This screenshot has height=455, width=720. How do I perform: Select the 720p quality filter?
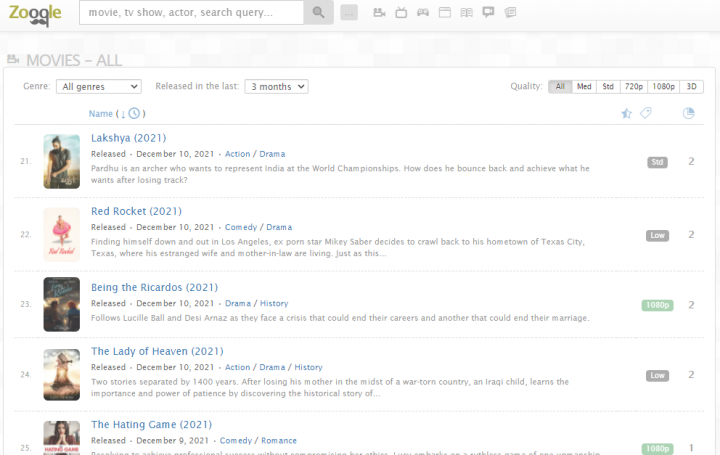(634, 87)
